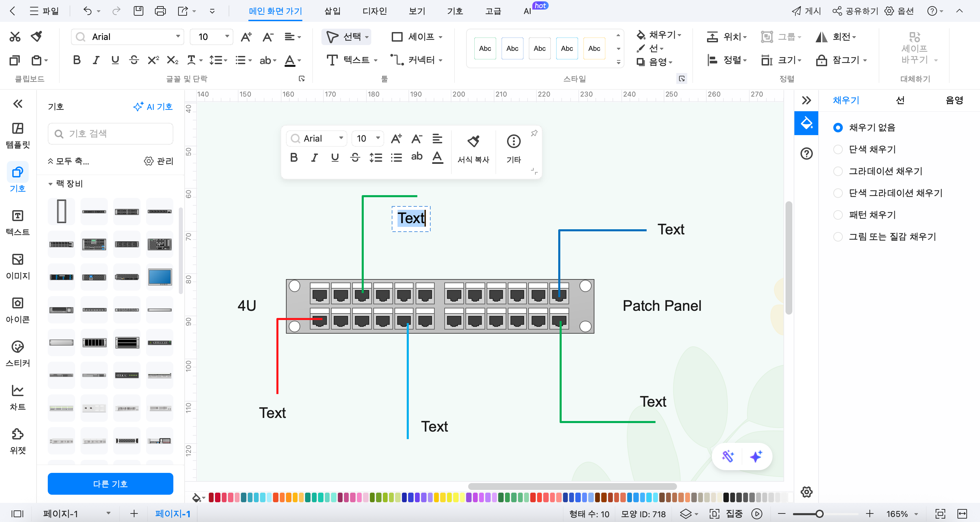Image resolution: width=980 pixels, height=522 pixels.
Task: Click the format painter icon in clipboard group
Action: (37, 37)
